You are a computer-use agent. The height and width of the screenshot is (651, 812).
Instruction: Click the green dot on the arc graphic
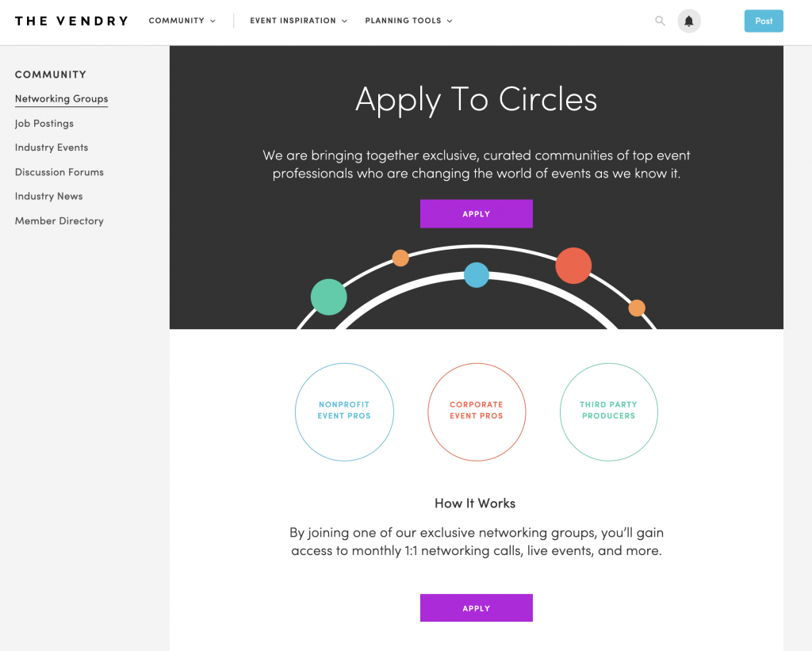[329, 297]
